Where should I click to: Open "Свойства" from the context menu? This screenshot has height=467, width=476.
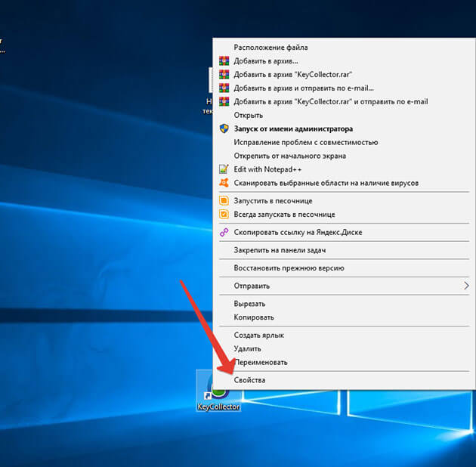249,380
